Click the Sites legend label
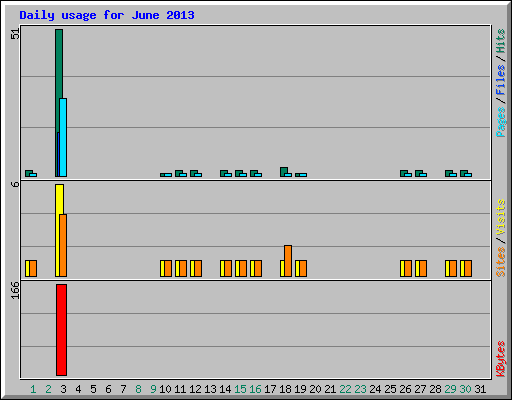The width and height of the screenshot is (512, 400). coord(501,262)
